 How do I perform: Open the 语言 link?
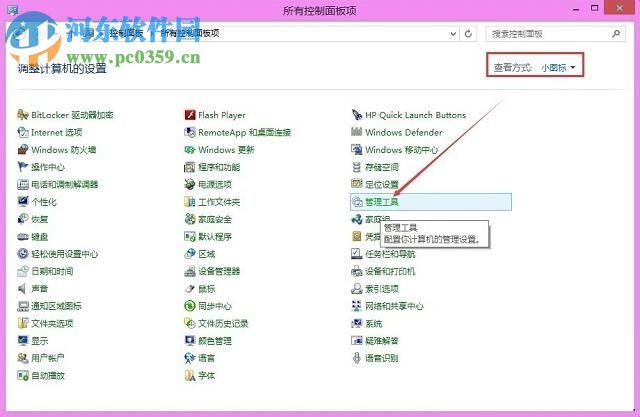[207, 358]
